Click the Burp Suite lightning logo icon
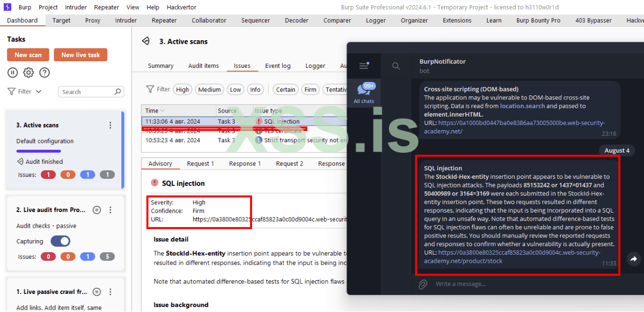The height and width of the screenshot is (312, 644). coord(8,7)
